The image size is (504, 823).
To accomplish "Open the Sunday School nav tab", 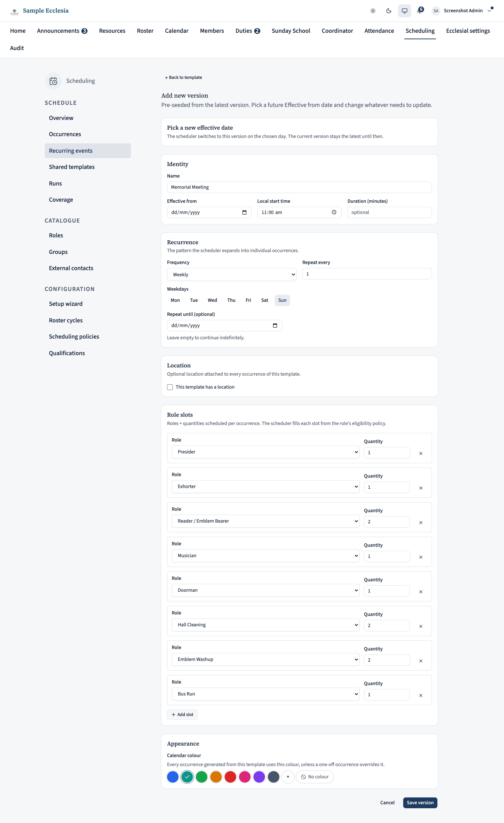I will tap(291, 31).
